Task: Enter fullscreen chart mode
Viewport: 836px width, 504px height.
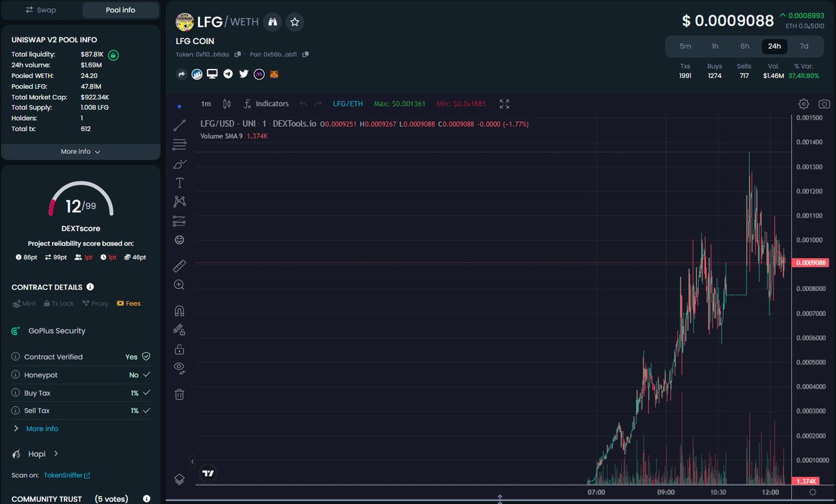Action: 504,104
